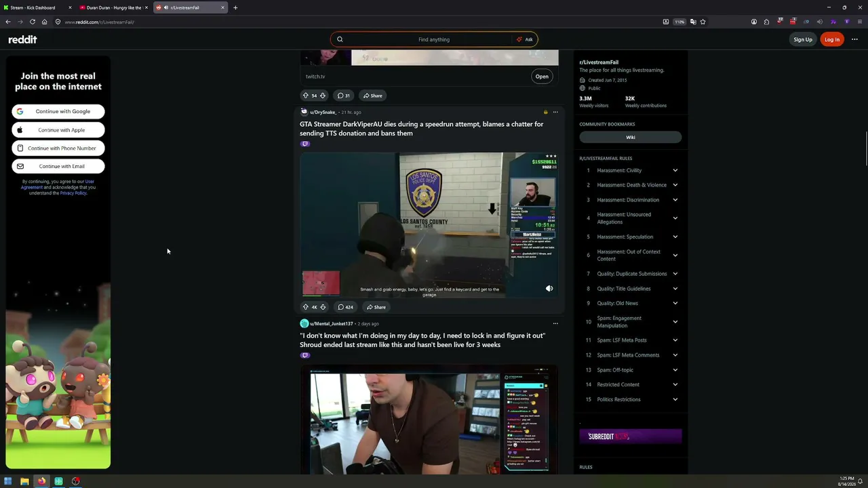The width and height of the screenshot is (868, 488).
Task: Open the Ask feature in search bar
Action: pos(525,39)
